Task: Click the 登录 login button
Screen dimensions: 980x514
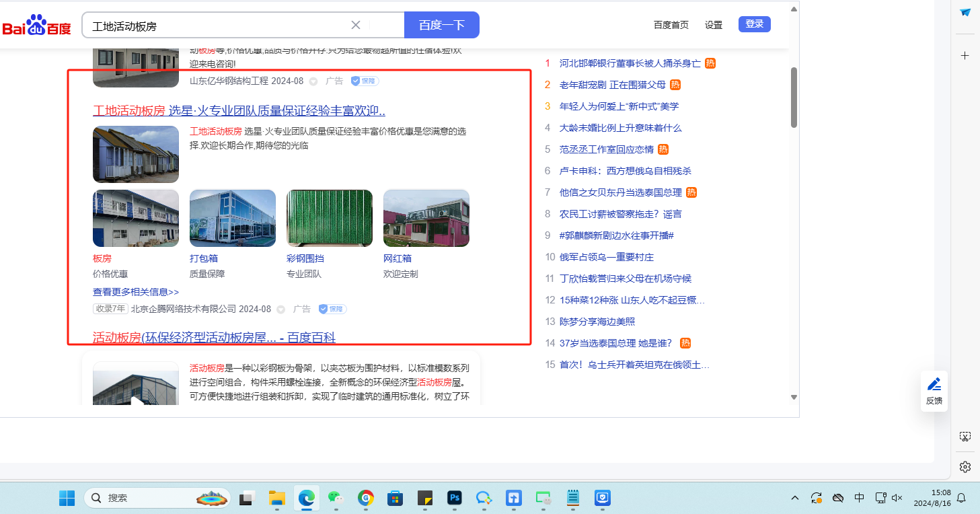Action: tap(754, 24)
